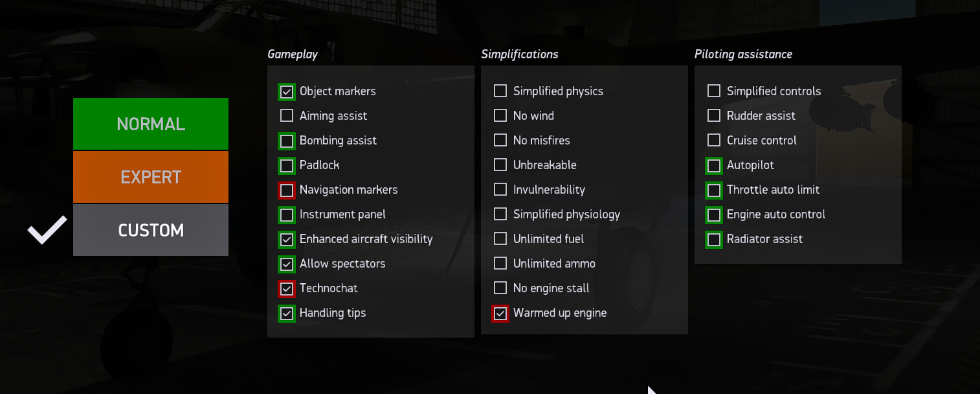This screenshot has width=980, height=394.
Task: Check the No wind option
Action: point(500,116)
